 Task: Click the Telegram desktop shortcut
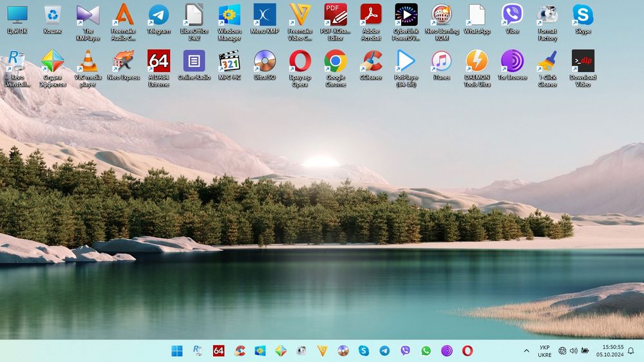158,20
